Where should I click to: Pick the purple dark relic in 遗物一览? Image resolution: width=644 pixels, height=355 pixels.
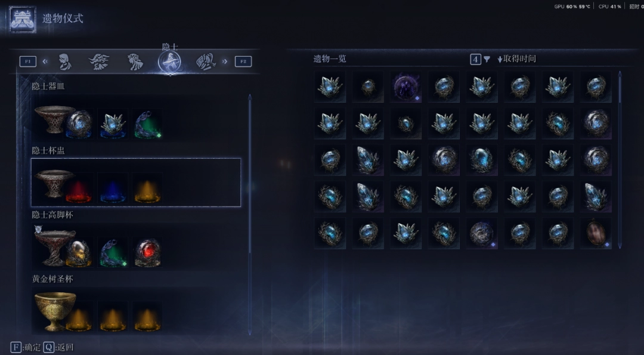(x=406, y=87)
